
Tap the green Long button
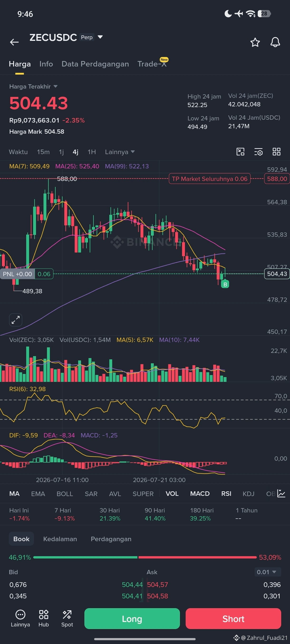132,619
